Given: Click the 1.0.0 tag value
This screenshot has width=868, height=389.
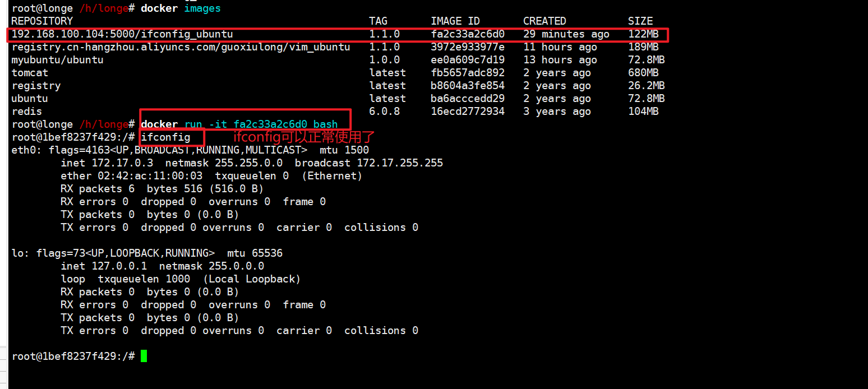Looking at the screenshot, I should tap(385, 60).
